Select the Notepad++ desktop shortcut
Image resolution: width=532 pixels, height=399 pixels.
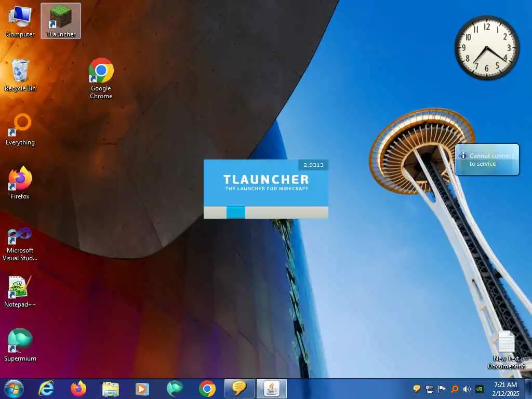pyautogui.click(x=20, y=292)
